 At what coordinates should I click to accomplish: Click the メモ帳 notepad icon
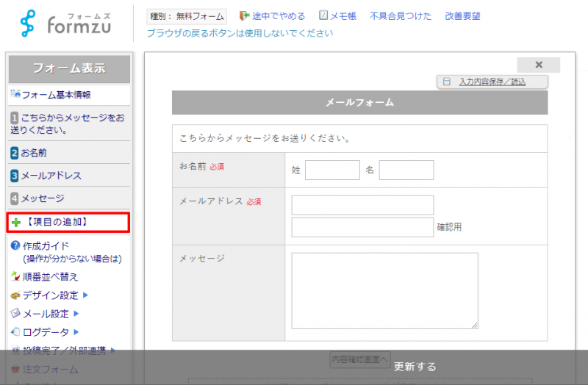click(x=324, y=15)
